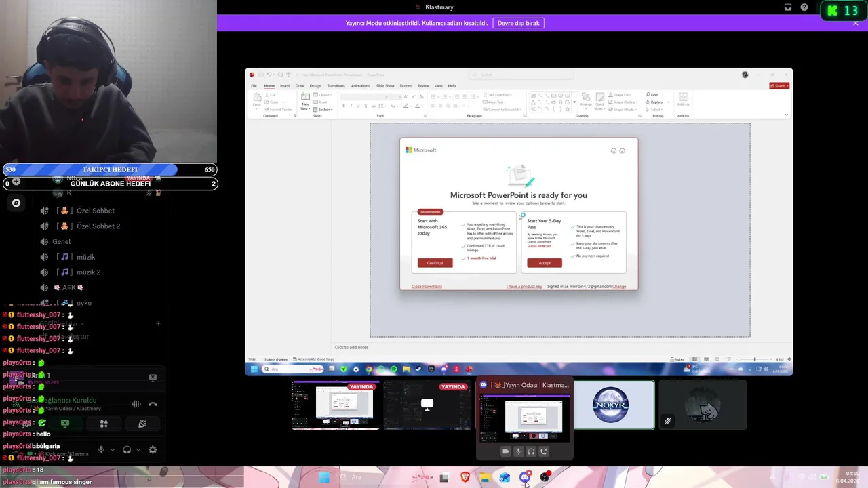This screenshot has width=868, height=488.
Task: Open Outlook from the taskbar
Action: (x=505, y=478)
